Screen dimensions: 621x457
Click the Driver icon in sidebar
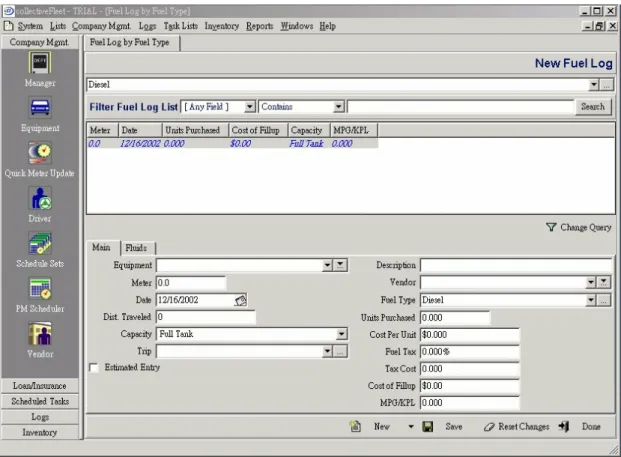click(x=40, y=198)
